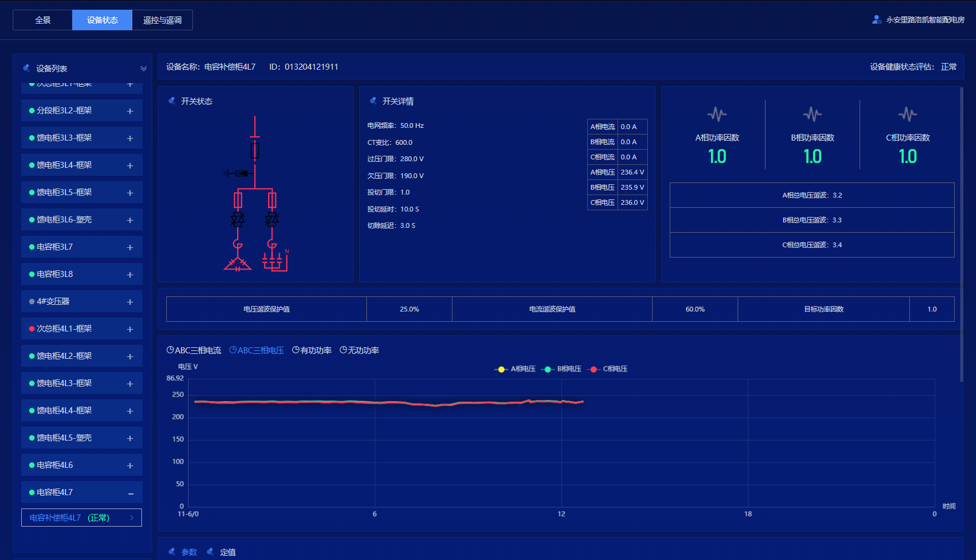Image resolution: width=976 pixels, height=560 pixels.
Task: Expand 电容柜4L6 with its plus icon
Action: pyautogui.click(x=130, y=465)
